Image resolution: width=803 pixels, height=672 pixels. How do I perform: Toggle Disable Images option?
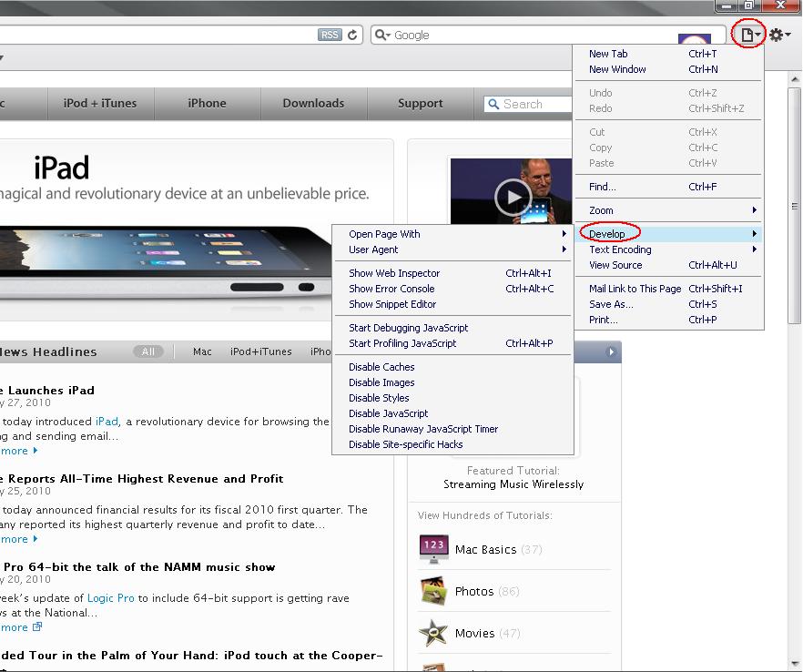click(x=381, y=382)
